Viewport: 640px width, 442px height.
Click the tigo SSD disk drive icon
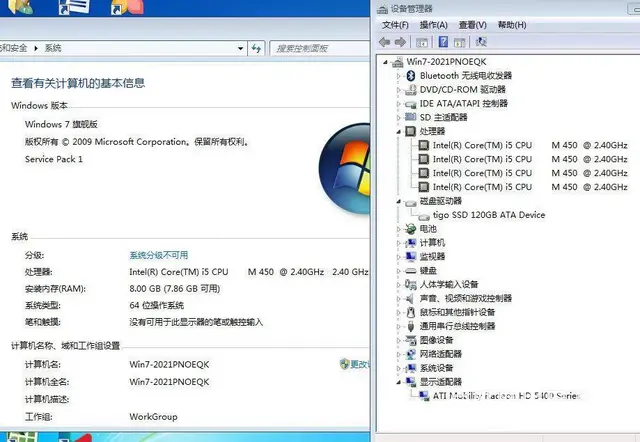coord(424,216)
